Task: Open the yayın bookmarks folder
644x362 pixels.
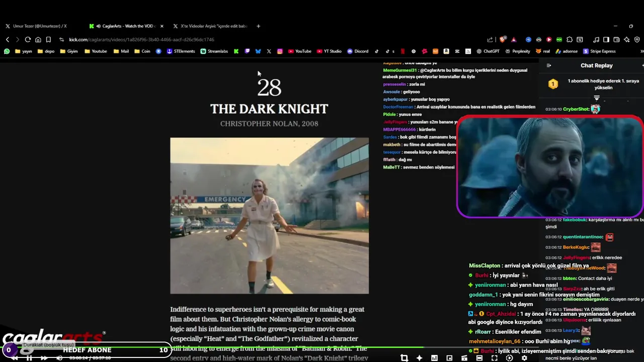Action: click(24, 51)
